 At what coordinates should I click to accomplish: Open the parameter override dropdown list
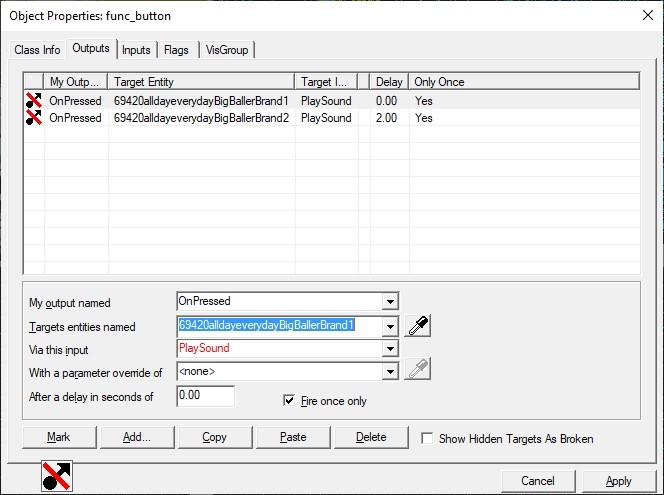point(391,372)
